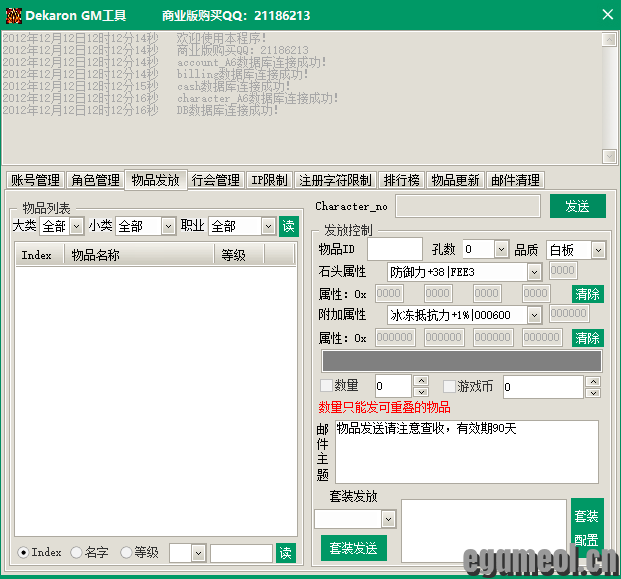The image size is (621, 579).
Task: Increase the 数量 spinner value
Action: [421, 381]
